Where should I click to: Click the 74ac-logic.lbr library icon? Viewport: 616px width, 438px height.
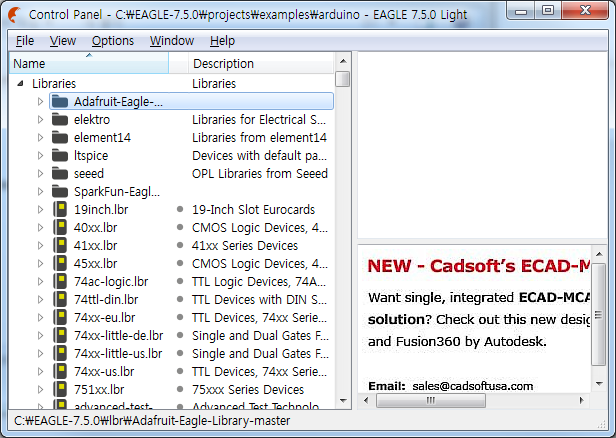[x=60, y=281]
